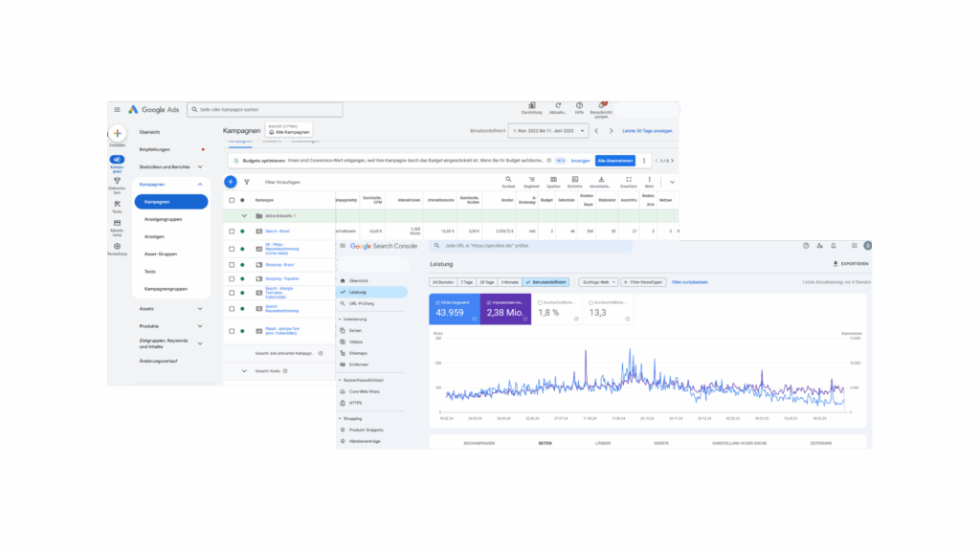Click Alle übernehmen button
Viewport: 980px width, 551px height.
pyautogui.click(x=615, y=161)
